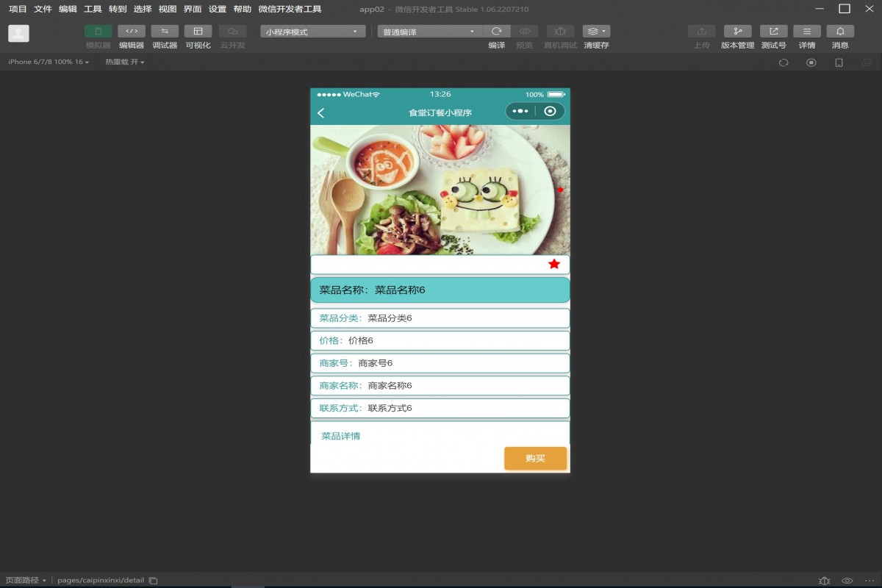This screenshot has width=882, height=588.
Task: Click the 编译 compile icon
Action: (497, 31)
